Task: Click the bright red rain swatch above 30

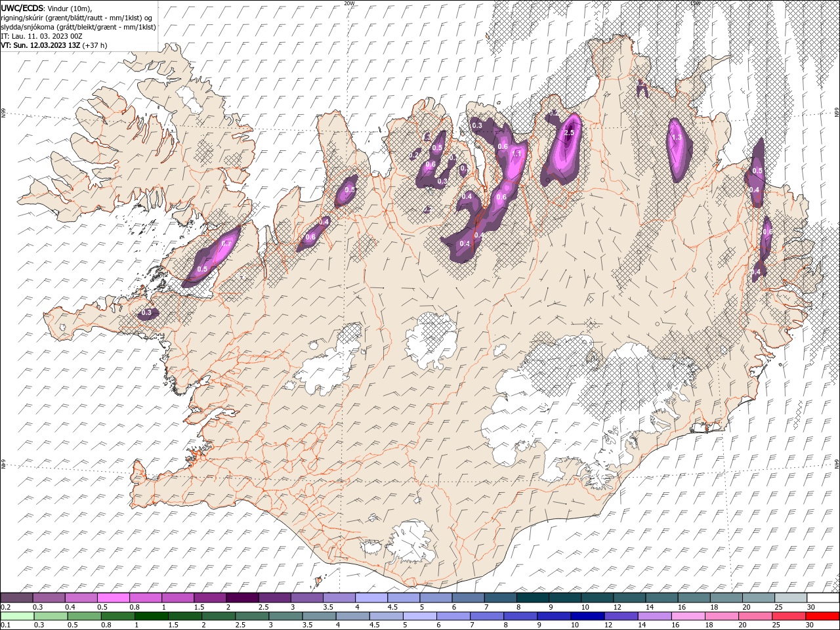Action: (822, 616)
